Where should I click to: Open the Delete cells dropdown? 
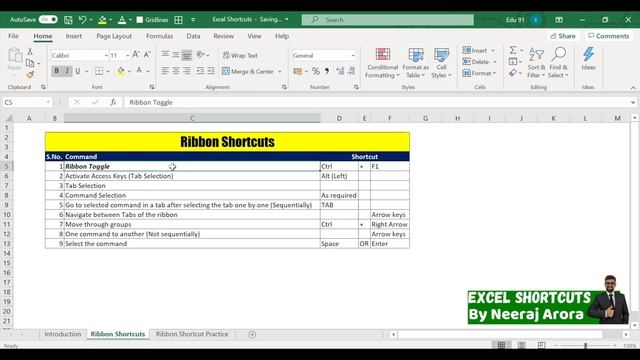pos(495,62)
